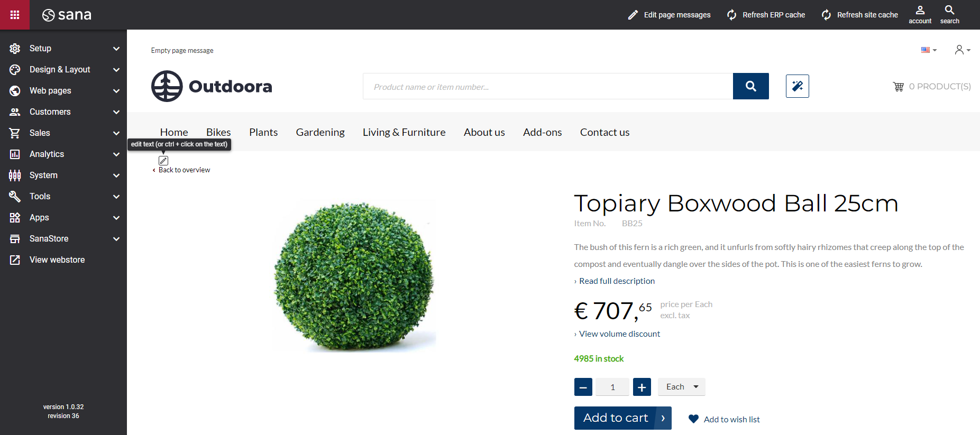
Task: Open the language flag dropdown
Action: [928, 50]
